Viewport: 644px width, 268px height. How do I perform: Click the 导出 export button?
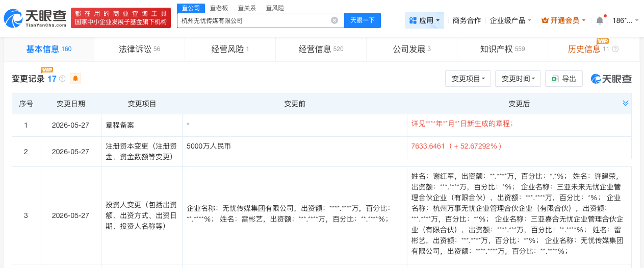pos(564,79)
